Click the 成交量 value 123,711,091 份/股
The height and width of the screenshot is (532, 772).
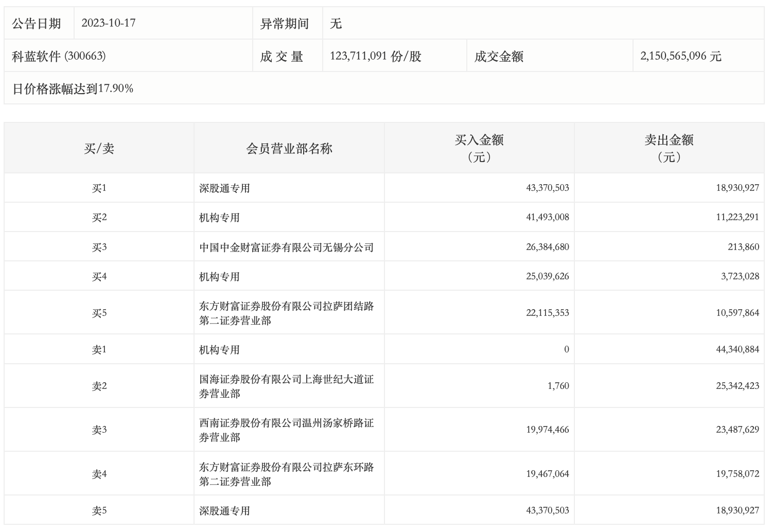click(x=375, y=56)
